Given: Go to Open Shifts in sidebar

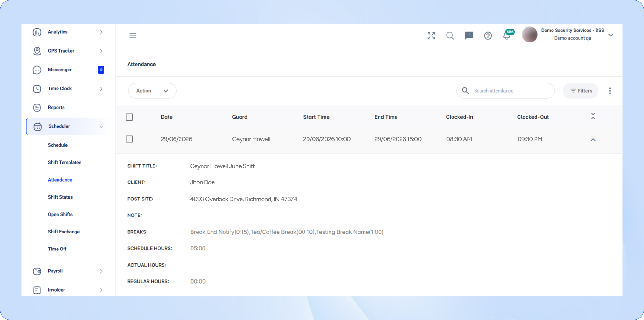Looking at the screenshot, I should point(60,214).
